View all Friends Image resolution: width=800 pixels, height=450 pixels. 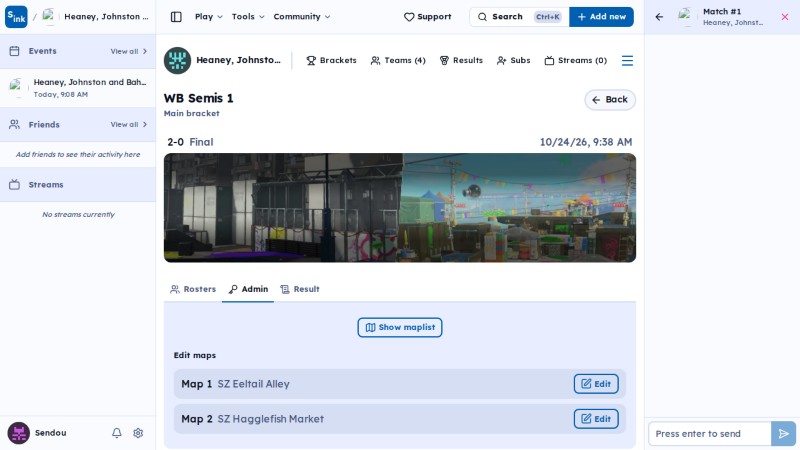click(x=129, y=124)
